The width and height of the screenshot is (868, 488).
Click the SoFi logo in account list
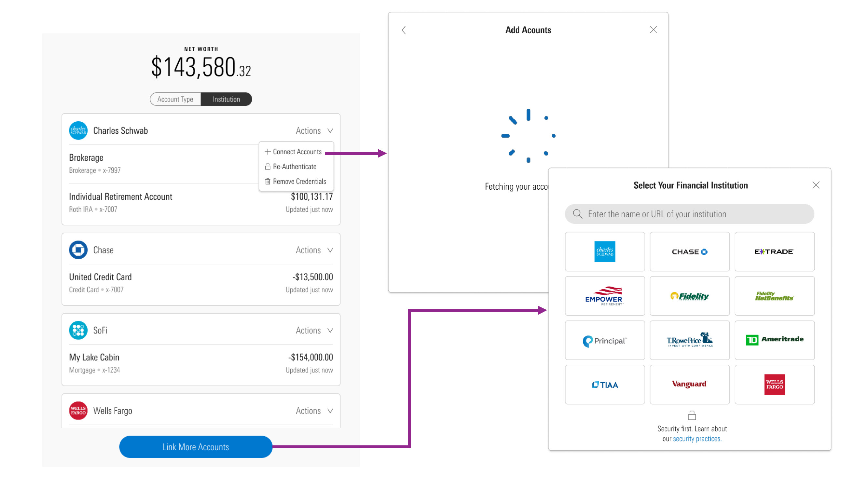[78, 331]
